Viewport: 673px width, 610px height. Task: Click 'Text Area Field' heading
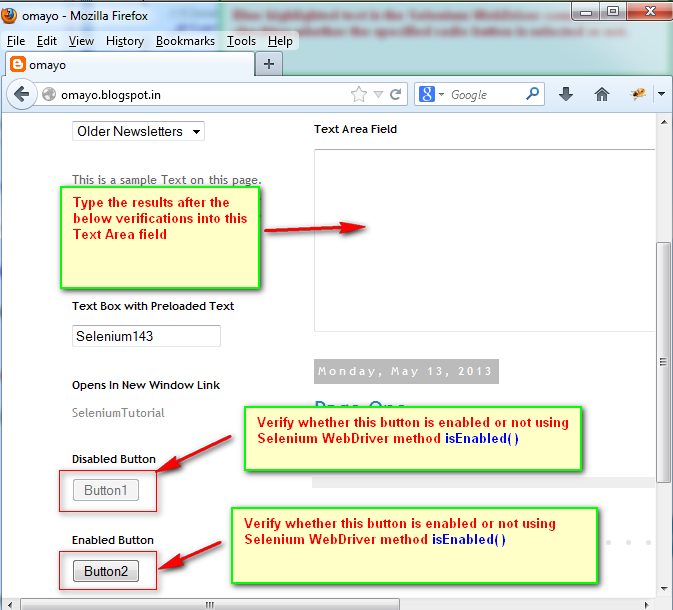355,129
